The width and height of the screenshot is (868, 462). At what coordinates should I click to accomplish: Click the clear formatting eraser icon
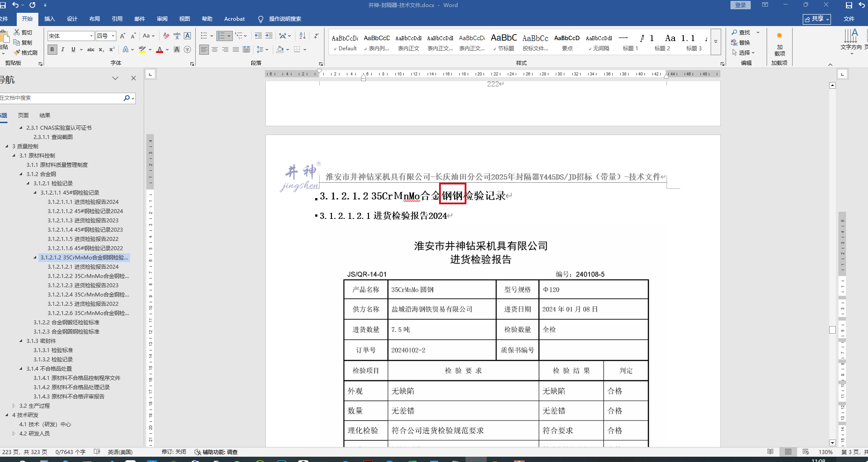(x=166, y=36)
